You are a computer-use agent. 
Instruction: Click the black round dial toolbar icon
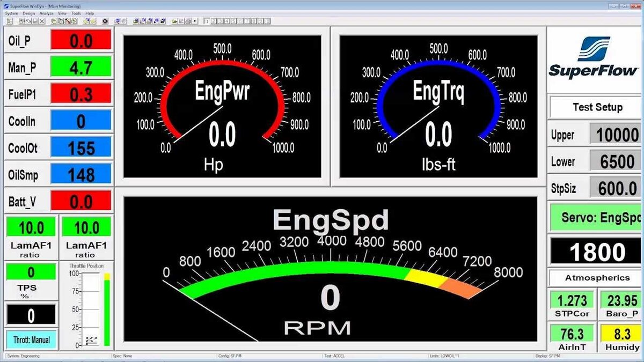[x=105, y=21]
